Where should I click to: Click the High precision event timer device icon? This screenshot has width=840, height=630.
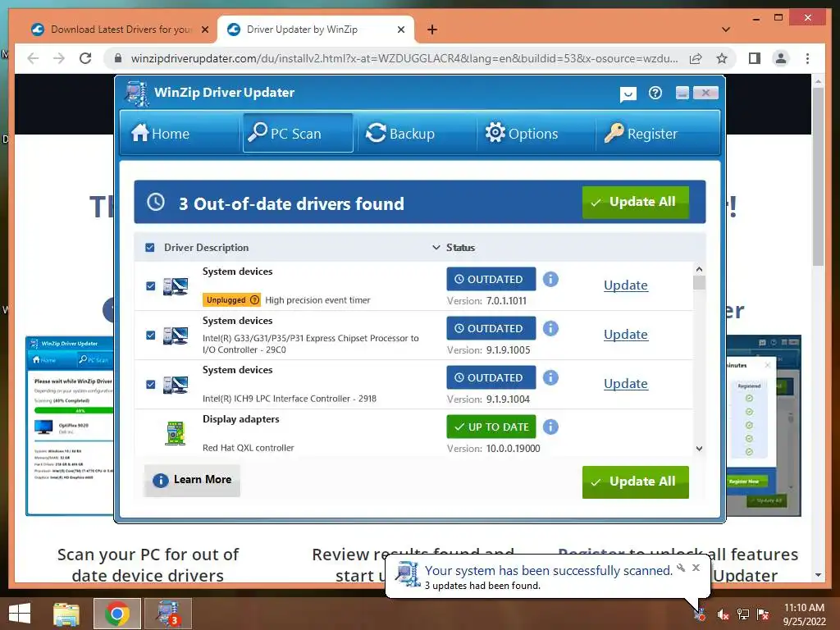(x=176, y=286)
